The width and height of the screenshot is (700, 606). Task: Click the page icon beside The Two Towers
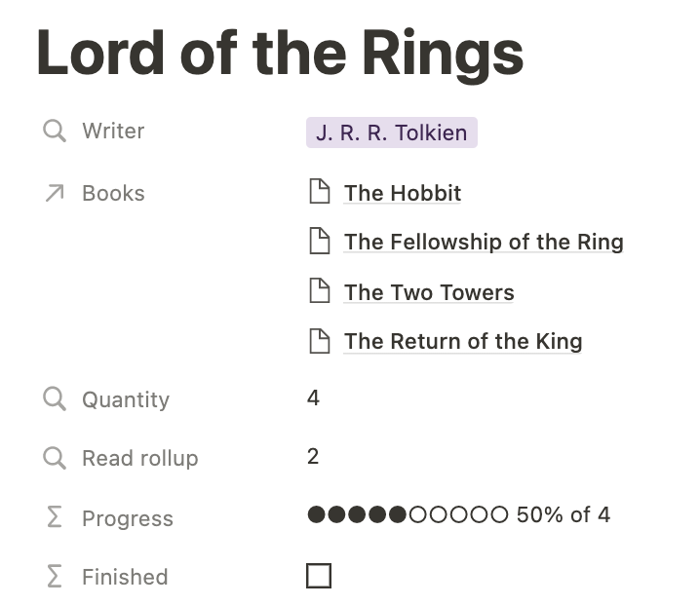click(x=320, y=290)
